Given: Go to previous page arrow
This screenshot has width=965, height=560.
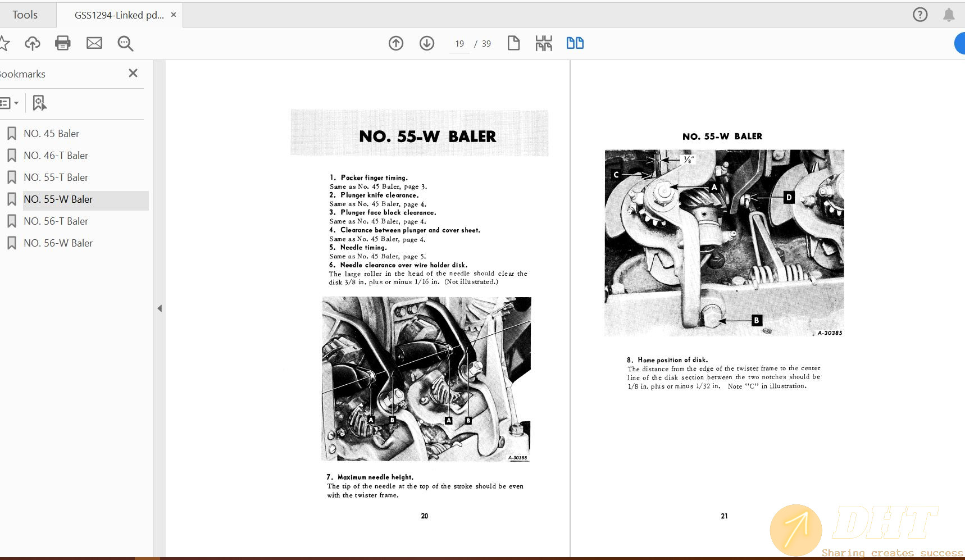Looking at the screenshot, I should click(x=396, y=43).
